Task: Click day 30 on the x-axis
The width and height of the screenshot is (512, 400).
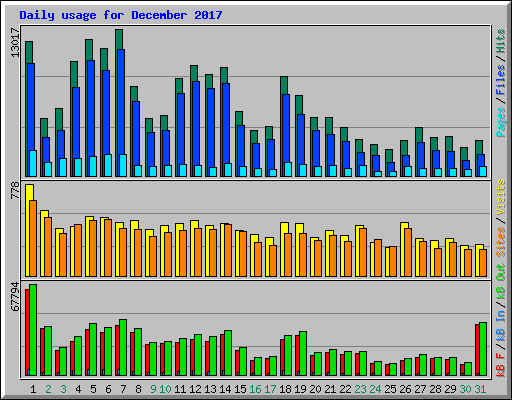Action: coord(465,389)
